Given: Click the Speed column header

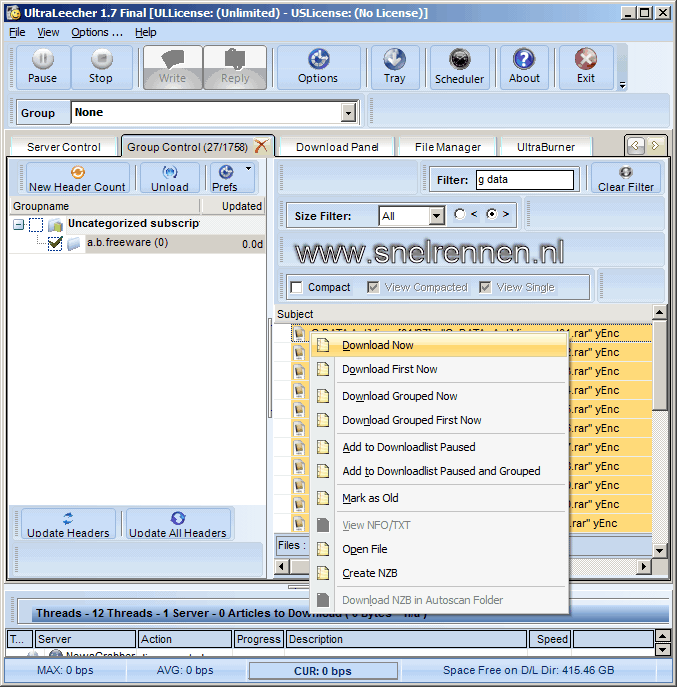Looking at the screenshot, I should tap(550, 639).
